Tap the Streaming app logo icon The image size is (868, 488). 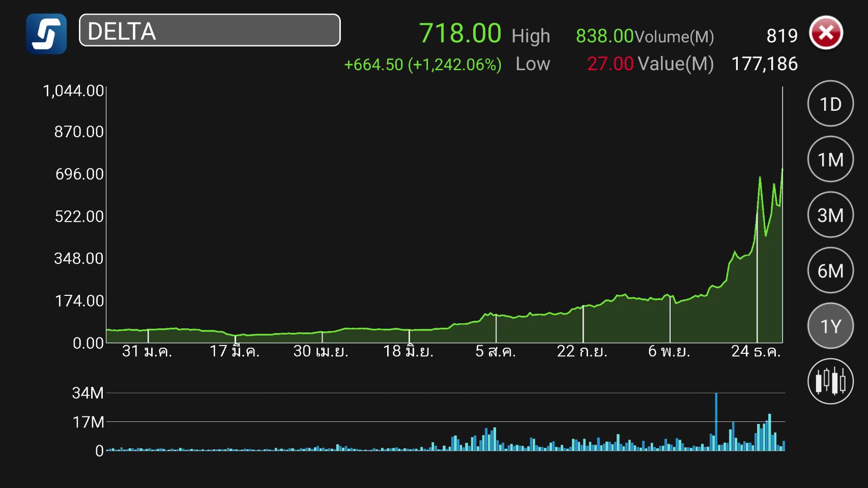[46, 34]
